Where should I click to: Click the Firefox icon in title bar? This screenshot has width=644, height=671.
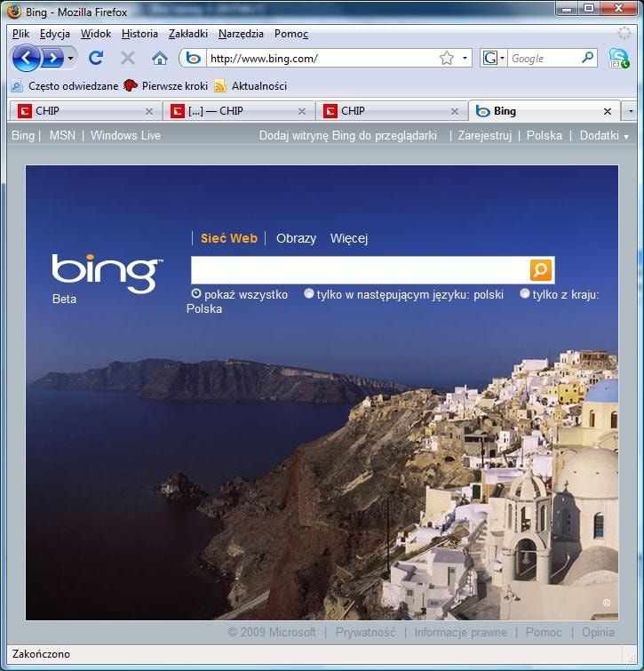(x=14, y=12)
